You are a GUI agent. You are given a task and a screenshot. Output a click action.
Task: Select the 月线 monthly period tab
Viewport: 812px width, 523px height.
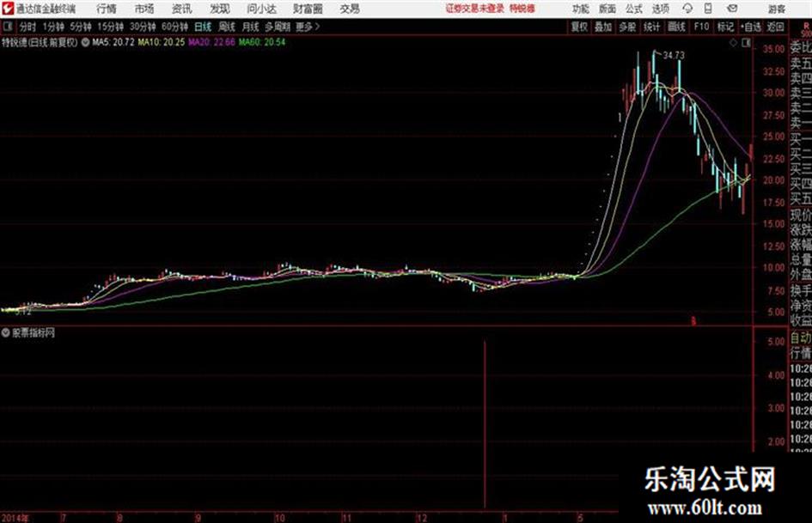[x=250, y=27]
